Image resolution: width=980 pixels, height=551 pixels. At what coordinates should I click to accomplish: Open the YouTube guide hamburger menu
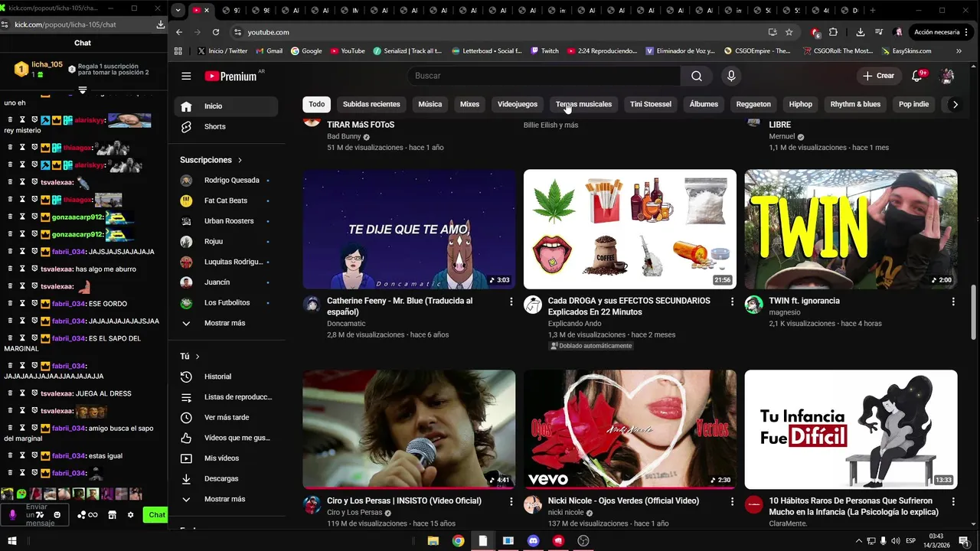tap(186, 76)
